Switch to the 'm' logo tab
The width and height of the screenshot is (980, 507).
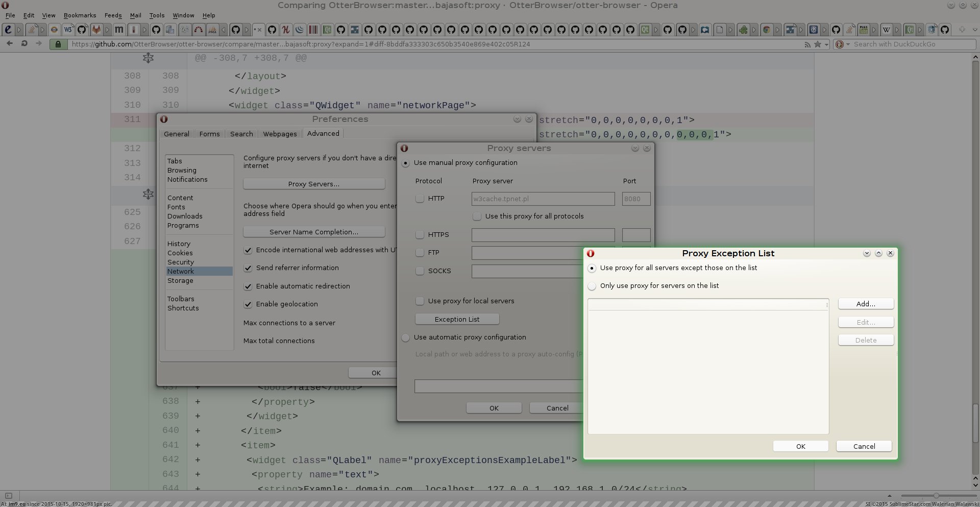[118, 30]
